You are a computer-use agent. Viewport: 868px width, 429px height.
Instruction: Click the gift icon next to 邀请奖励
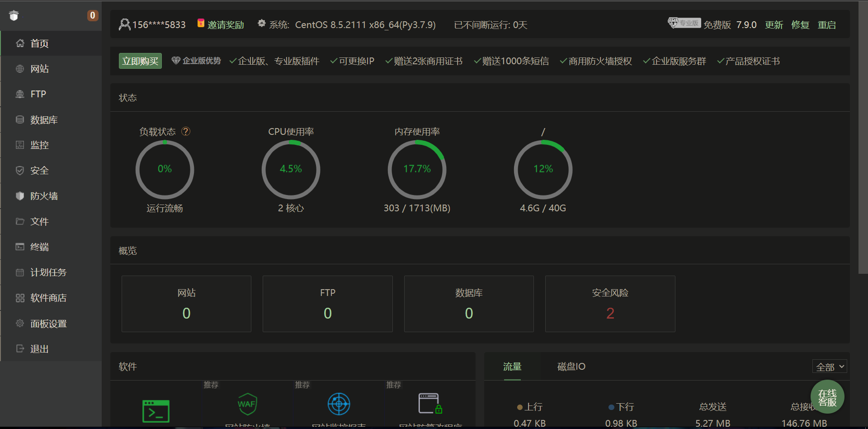(201, 24)
